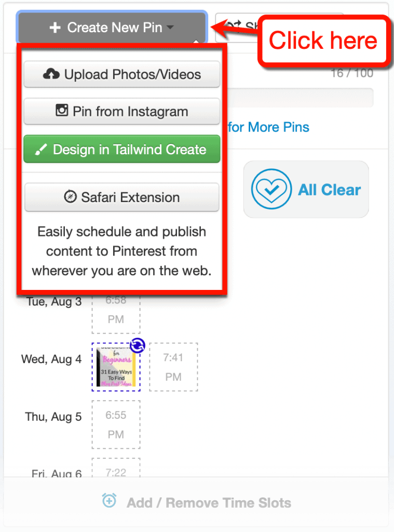Click the Upload Photos/Videos cloud icon

point(52,74)
